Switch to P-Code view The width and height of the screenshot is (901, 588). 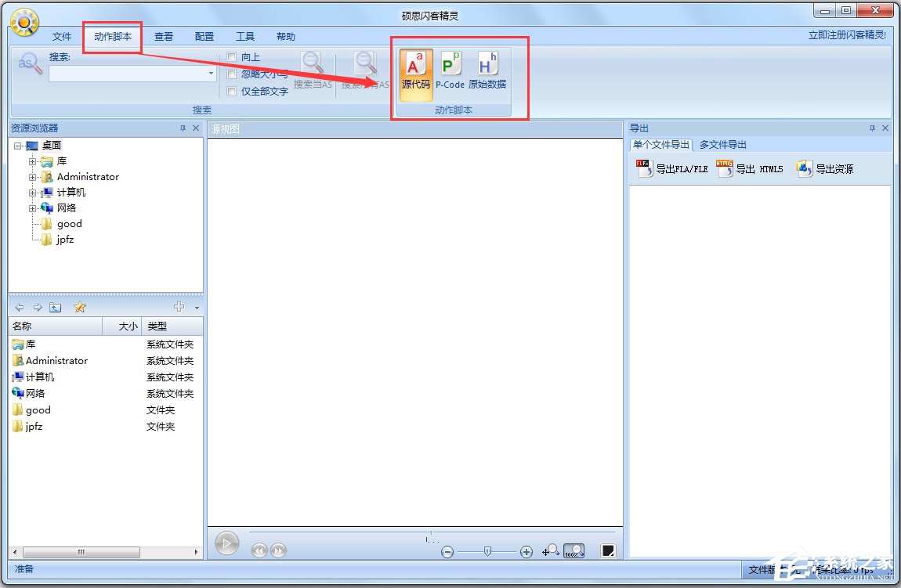click(x=450, y=70)
